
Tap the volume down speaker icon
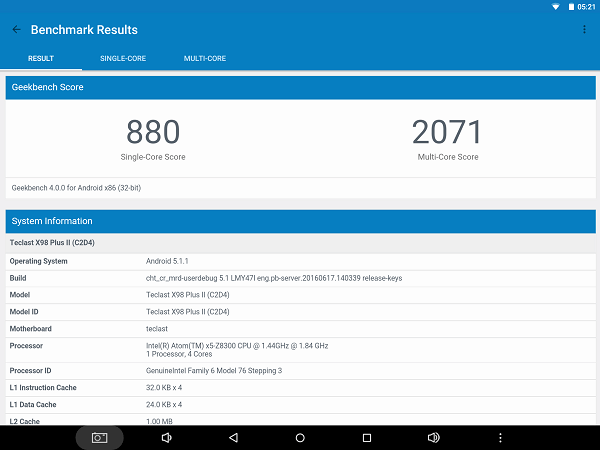point(166,437)
